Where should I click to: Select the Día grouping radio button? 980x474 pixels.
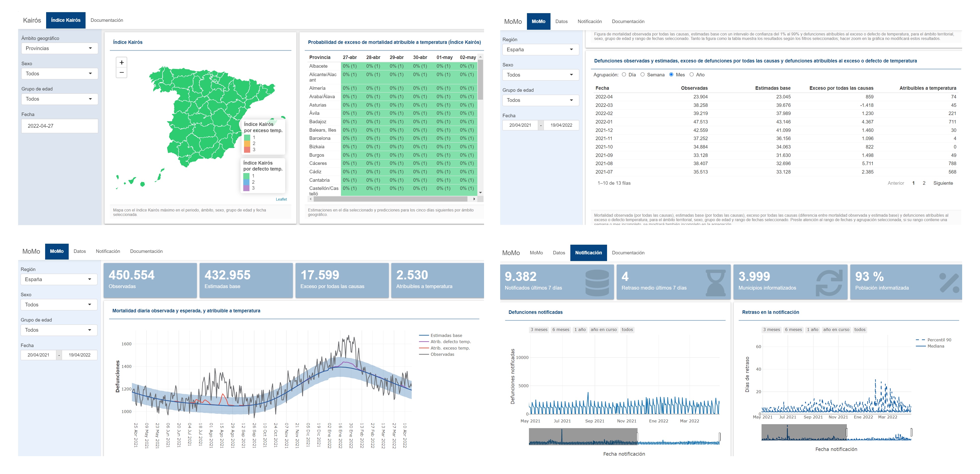point(624,75)
